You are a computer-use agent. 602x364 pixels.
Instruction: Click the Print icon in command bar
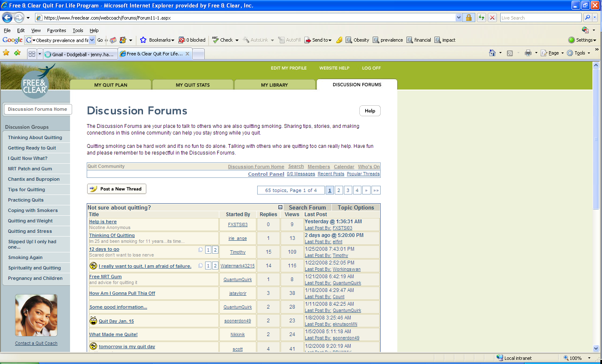[x=528, y=53]
